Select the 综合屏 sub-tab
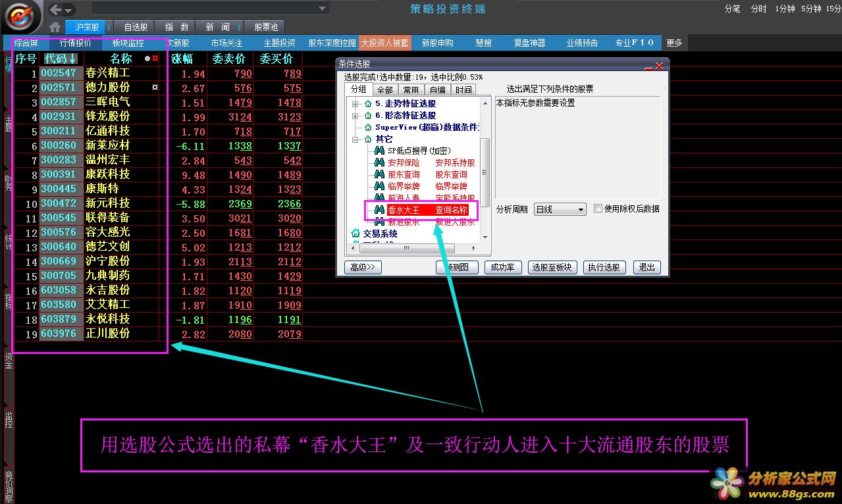Image resolution: width=842 pixels, height=504 pixels. pyautogui.click(x=26, y=43)
